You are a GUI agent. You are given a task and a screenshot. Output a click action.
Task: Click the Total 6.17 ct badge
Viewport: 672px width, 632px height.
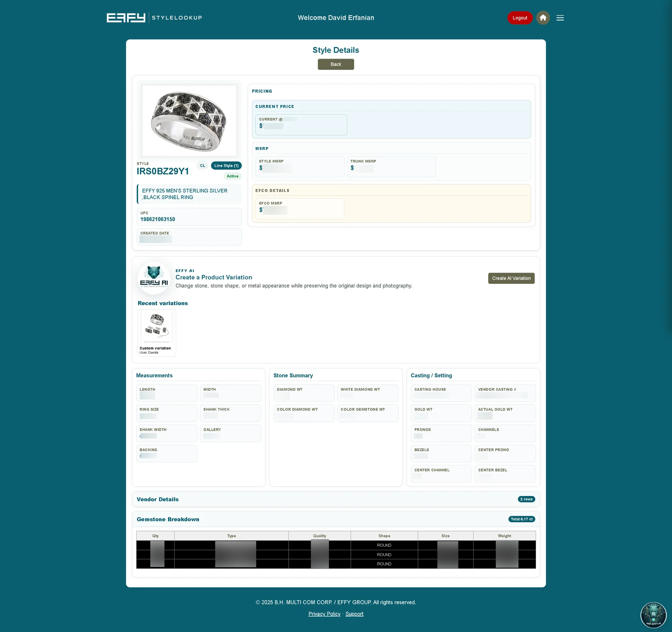(x=522, y=519)
